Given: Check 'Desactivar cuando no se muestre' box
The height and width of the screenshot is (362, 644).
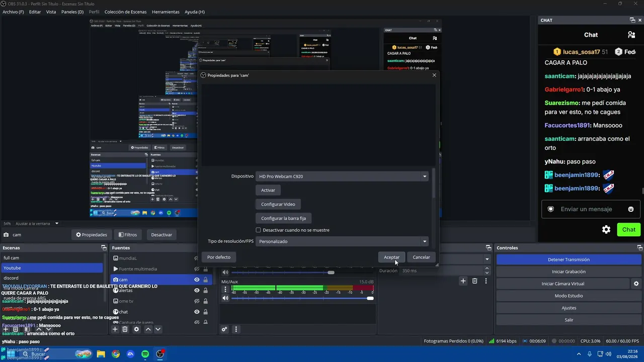Looking at the screenshot, I should tap(258, 230).
